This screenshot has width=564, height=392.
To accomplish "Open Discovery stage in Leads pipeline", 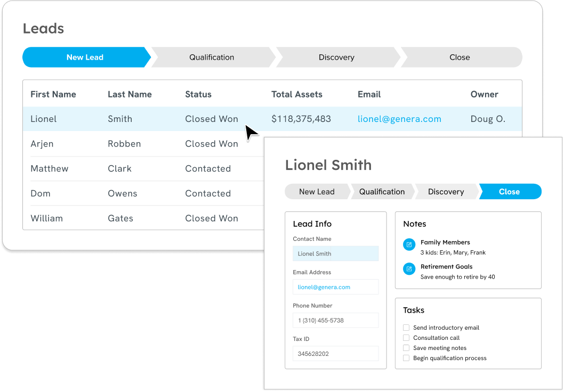I will 336,57.
